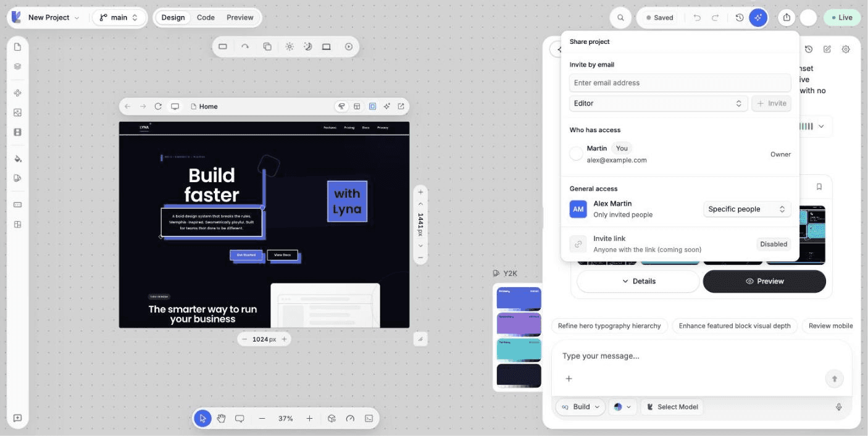
Task: Open version history clock icon in top bar
Action: [740, 17]
